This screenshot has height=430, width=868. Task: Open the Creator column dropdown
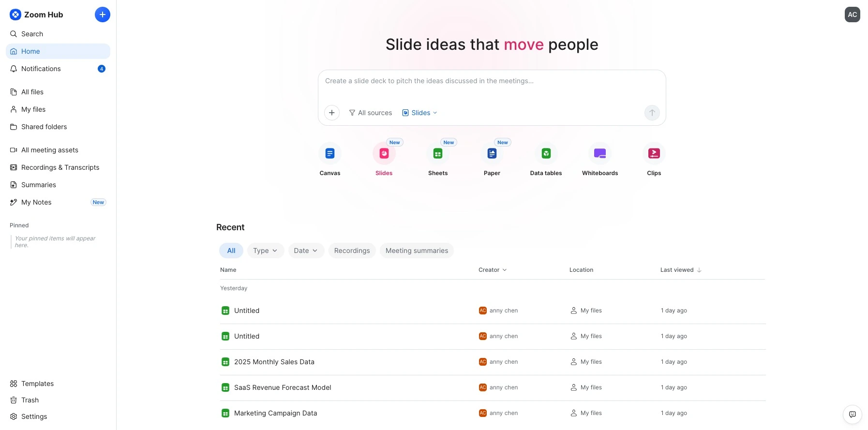tap(493, 270)
